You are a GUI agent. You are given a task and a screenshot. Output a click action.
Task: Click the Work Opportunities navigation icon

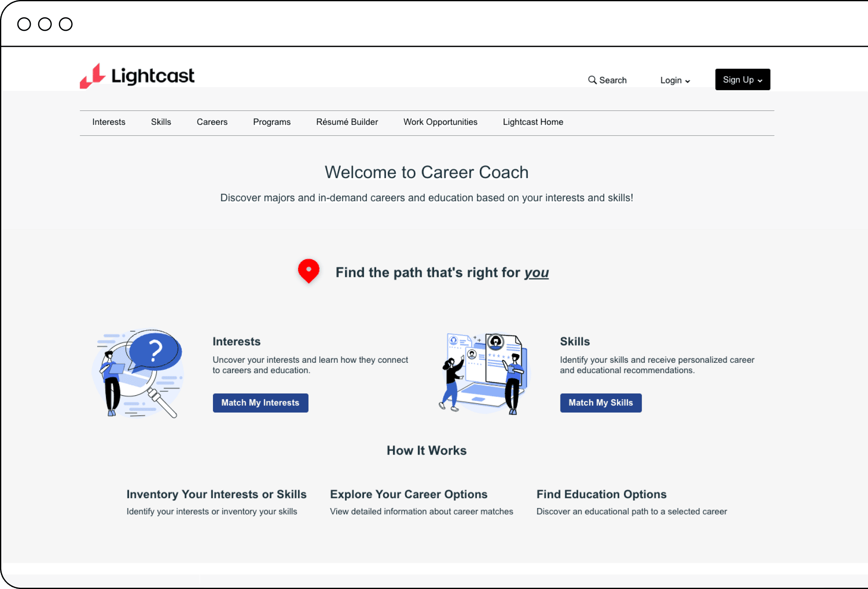[441, 122]
